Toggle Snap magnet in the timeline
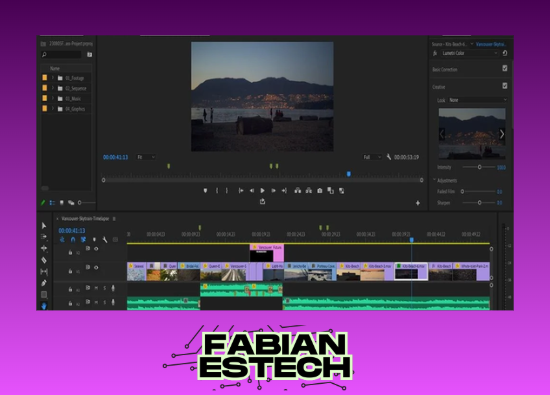The image size is (550, 395). (x=73, y=240)
